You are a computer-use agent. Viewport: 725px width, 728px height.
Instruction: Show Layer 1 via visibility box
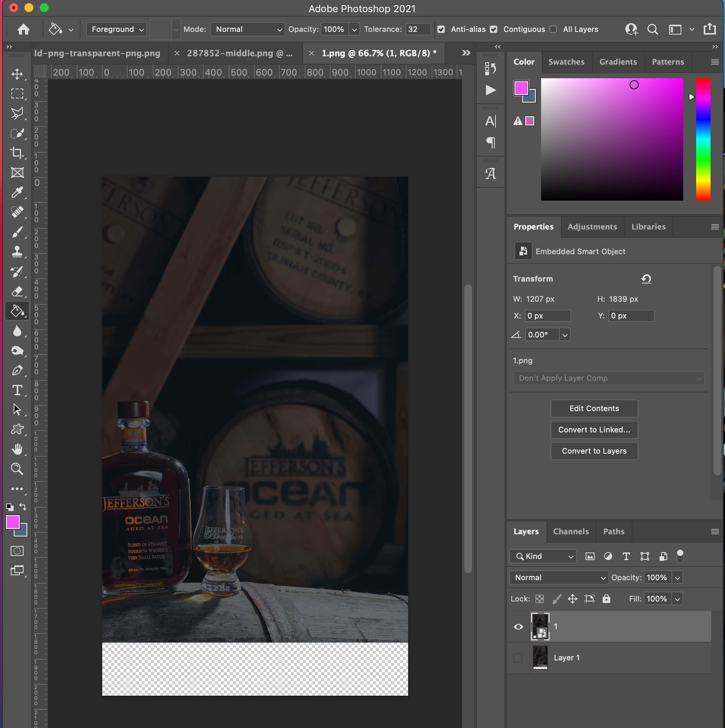click(518, 658)
